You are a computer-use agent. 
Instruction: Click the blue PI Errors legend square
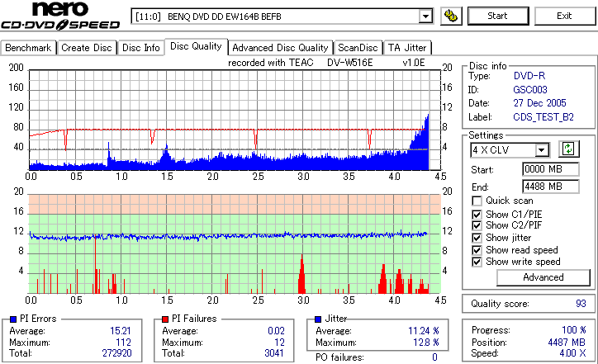pos(13,319)
